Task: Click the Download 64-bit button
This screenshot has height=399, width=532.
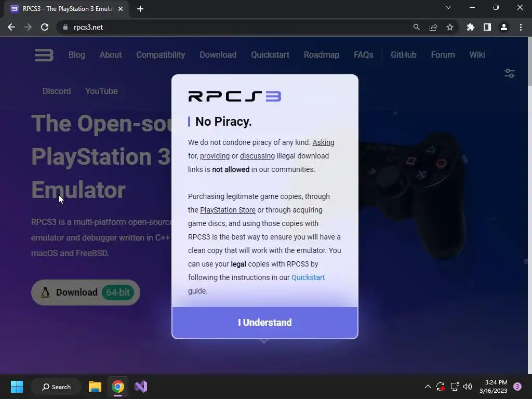Action: (86, 292)
